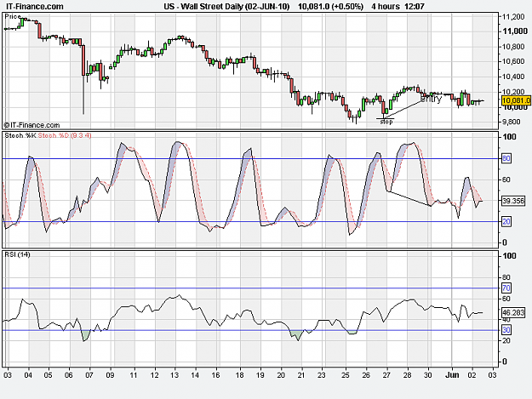Select the boxed 70 level on the RSI axis
Screen dimensions: 532x399
click(506, 288)
